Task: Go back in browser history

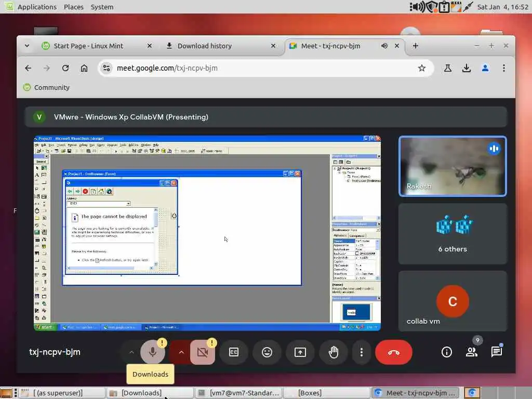Action: click(28, 68)
